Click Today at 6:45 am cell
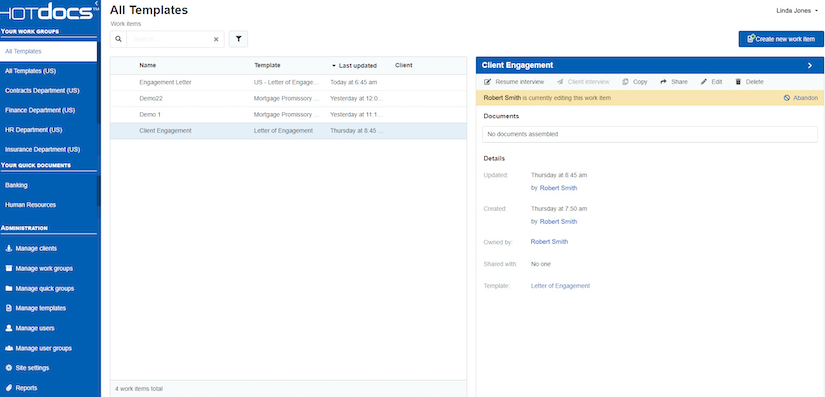This screenshot has height=397, width=825. 354,83
